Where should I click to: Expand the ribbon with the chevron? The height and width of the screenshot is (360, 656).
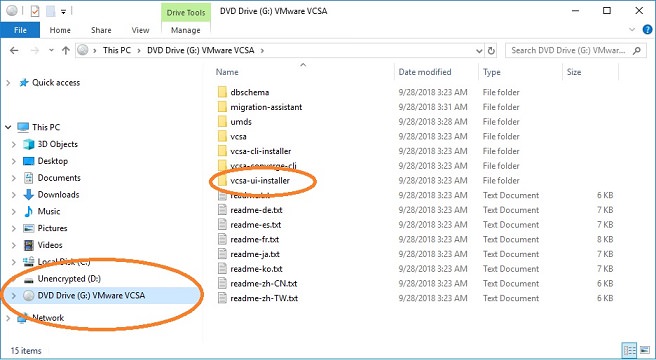click(632, 29)
